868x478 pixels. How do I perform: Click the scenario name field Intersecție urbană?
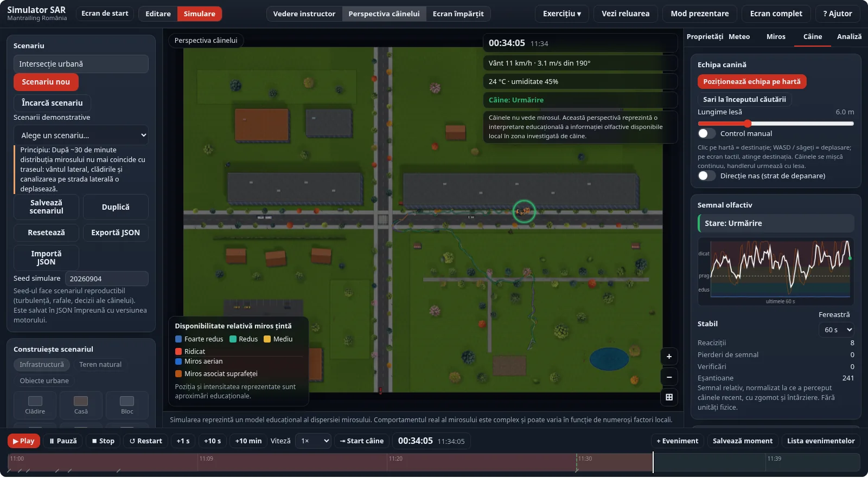81,64
